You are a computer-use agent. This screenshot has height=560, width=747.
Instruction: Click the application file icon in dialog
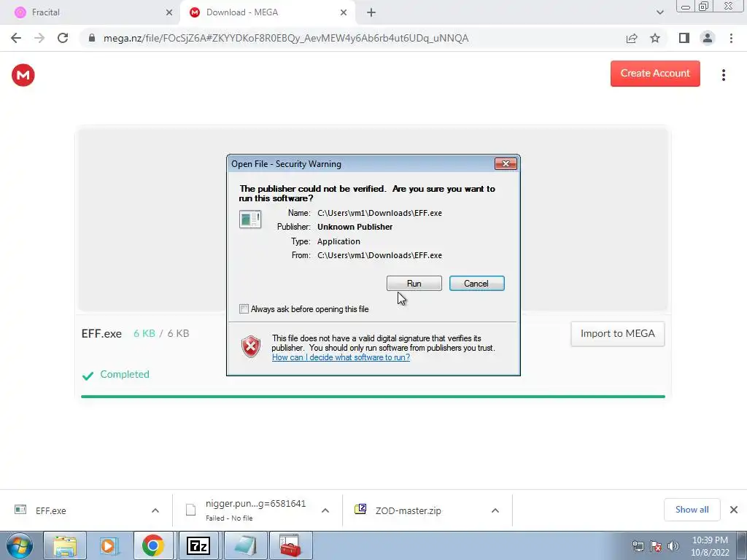[250, 219]
